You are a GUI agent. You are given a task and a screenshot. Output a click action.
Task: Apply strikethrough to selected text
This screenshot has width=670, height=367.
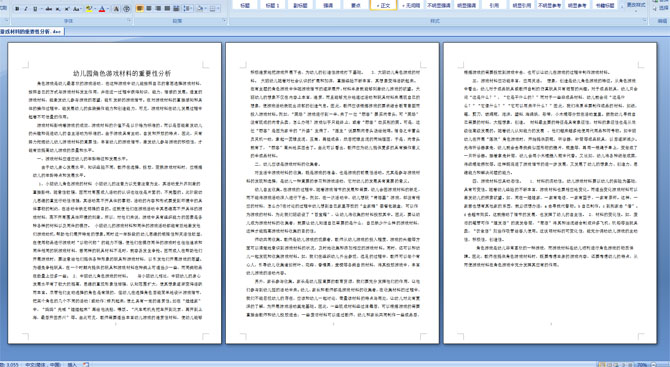point(49,9)
